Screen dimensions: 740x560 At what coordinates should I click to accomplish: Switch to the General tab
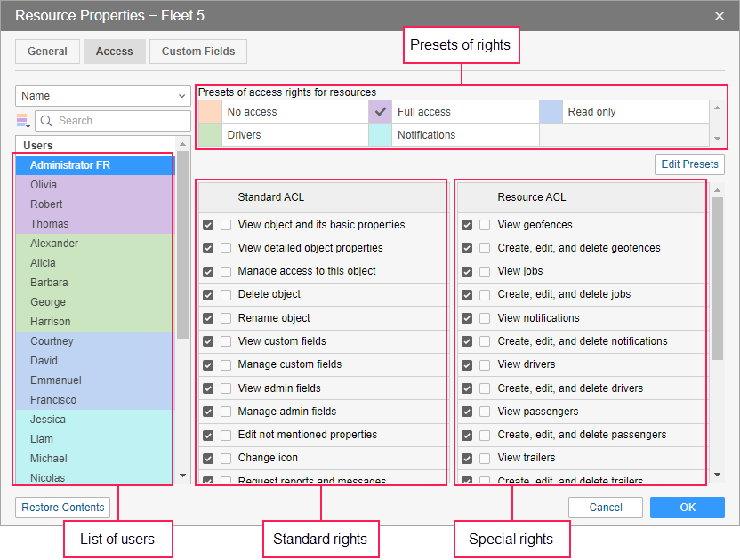47,52
